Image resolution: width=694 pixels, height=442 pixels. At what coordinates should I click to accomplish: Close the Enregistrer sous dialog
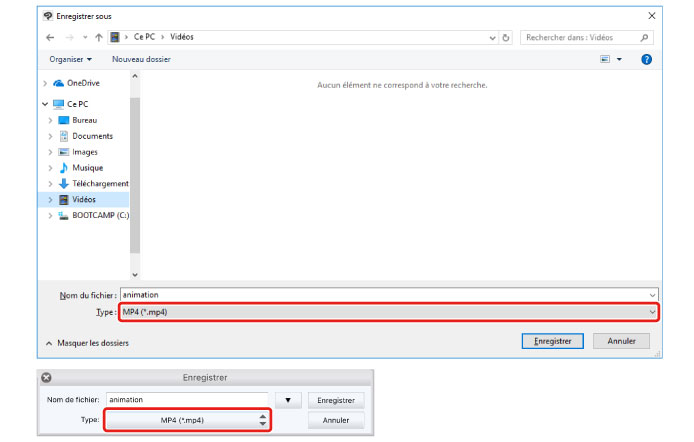coord(652,16)
